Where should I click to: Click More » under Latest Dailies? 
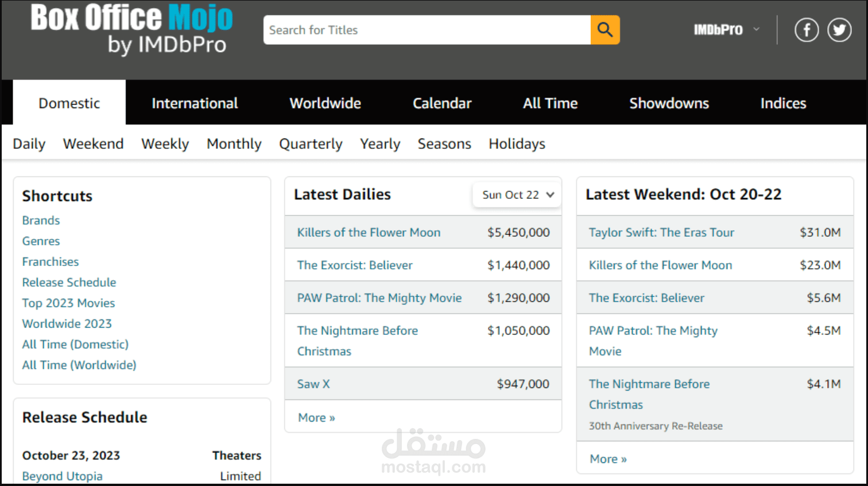coord(316,418)
